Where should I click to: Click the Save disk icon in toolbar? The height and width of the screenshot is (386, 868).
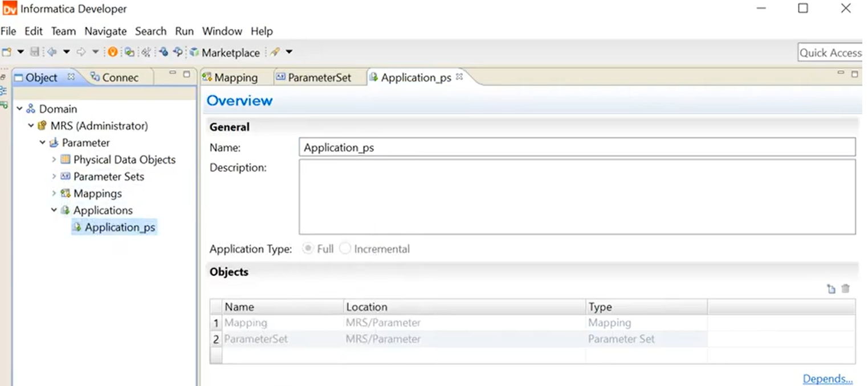[x=35, y=52]
